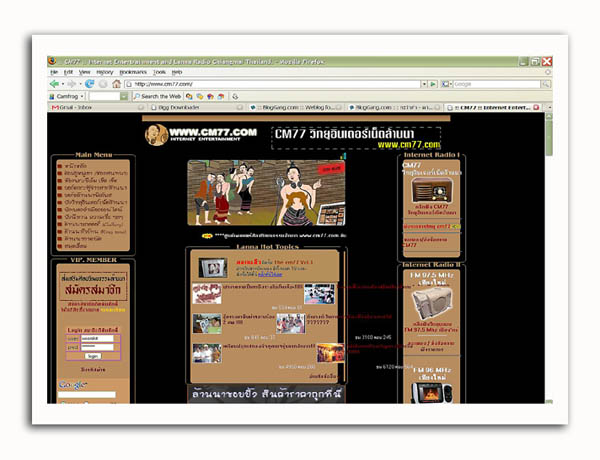Click the Firefox logo in the title bar
This screenshot has height=460, width=600.
52,61
